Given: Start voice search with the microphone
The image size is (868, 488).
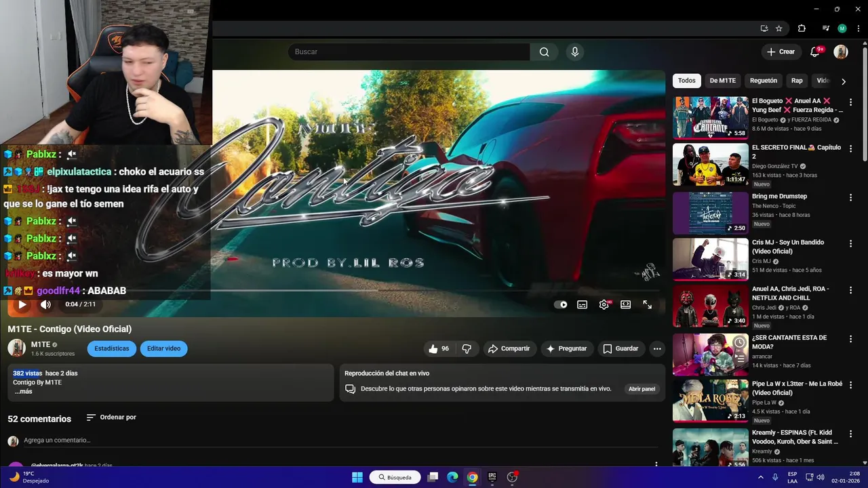Looking at the screenshot, I should click(x=575, y=52).
